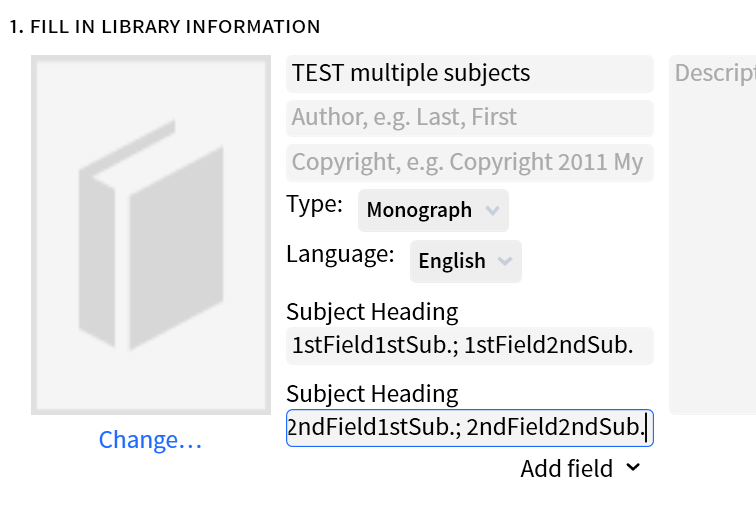This screenshot has width=756, height=509.
Task: Focus second Subject Heading field with 2ndField1stSub
Action: click(x=470, y=428)
